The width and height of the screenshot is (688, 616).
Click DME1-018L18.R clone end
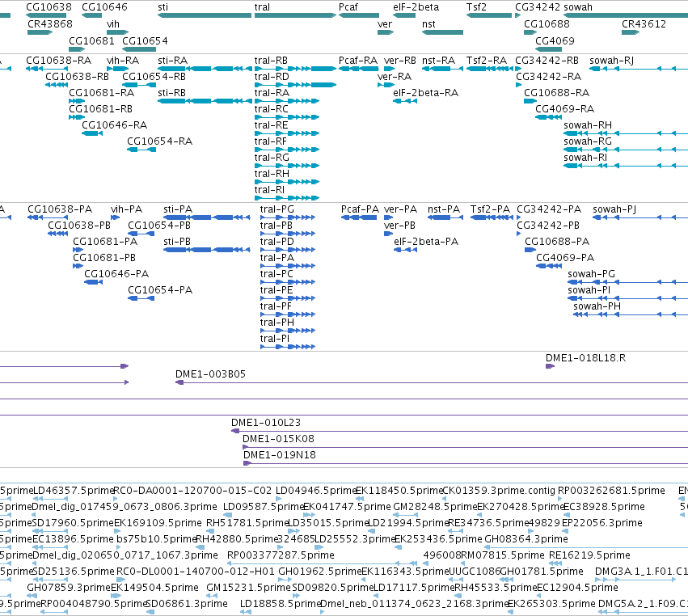[x=551, y=366]
